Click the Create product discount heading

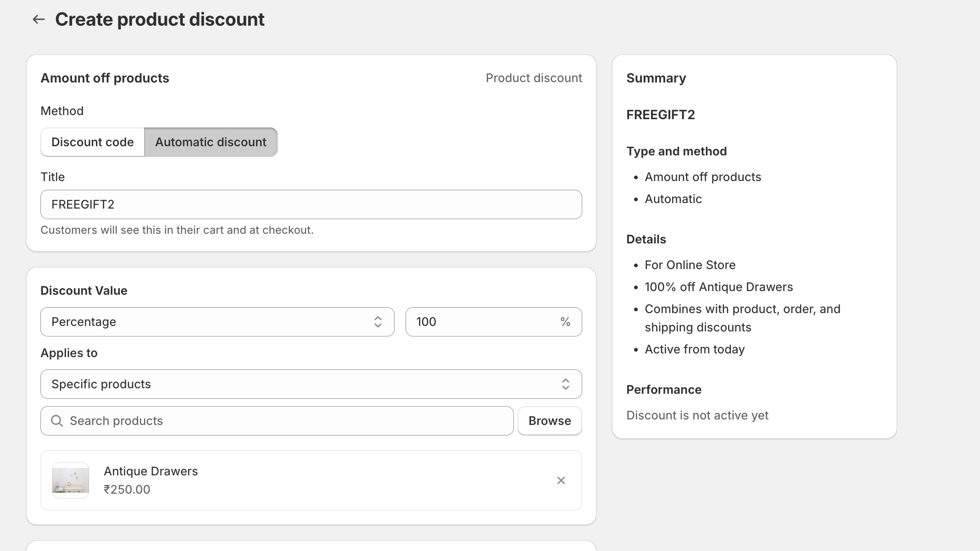point(160,19)
